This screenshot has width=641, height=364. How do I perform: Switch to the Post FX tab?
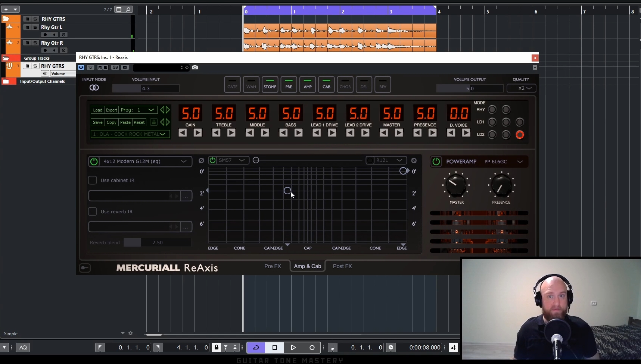[342, 266]
